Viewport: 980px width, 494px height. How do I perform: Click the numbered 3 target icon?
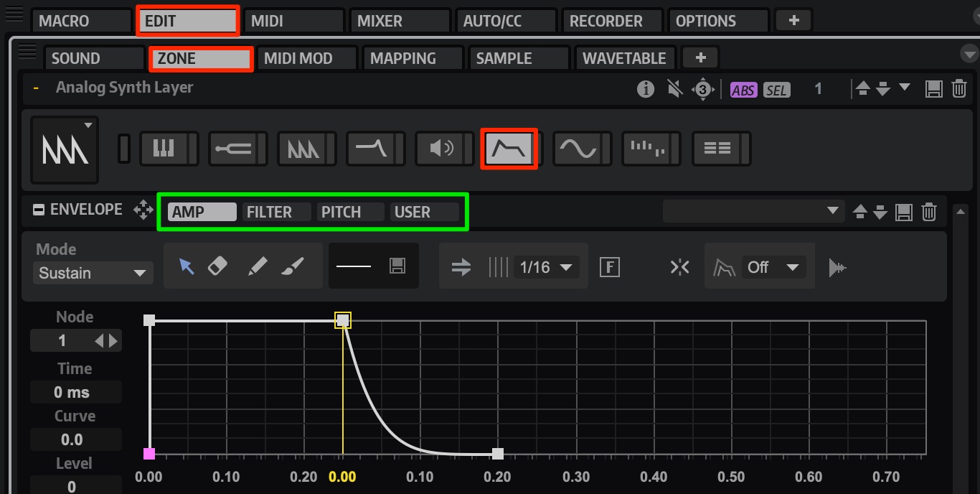coord(702,90)
